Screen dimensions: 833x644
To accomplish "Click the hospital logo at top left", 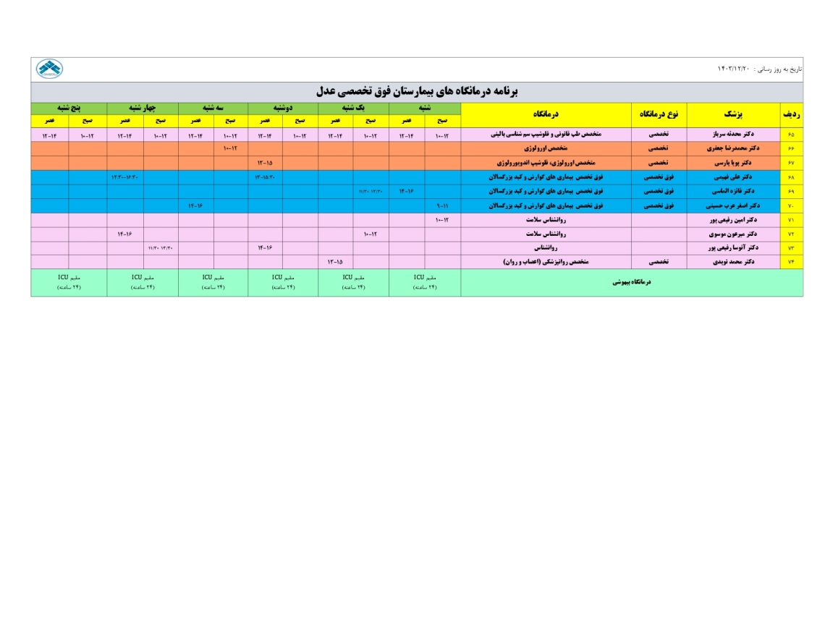I will point(49,69).
